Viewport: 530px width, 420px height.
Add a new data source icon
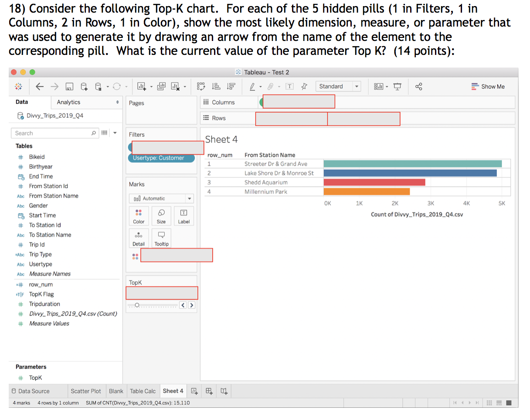point(84,86)
